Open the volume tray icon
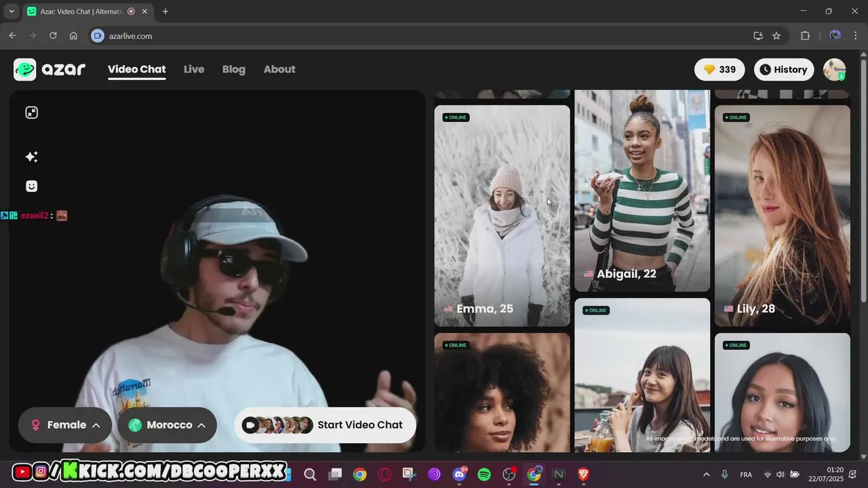 (x=781, y=474)
